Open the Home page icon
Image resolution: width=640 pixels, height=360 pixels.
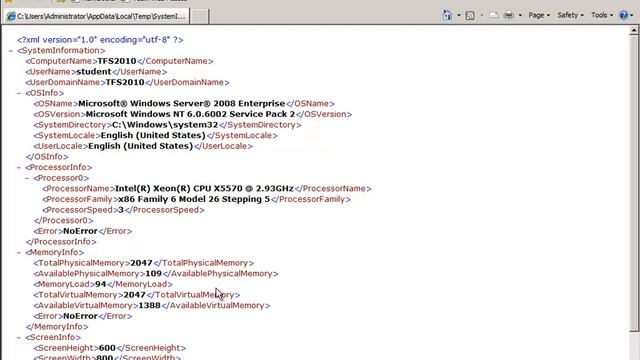click(x=447, y=15)
